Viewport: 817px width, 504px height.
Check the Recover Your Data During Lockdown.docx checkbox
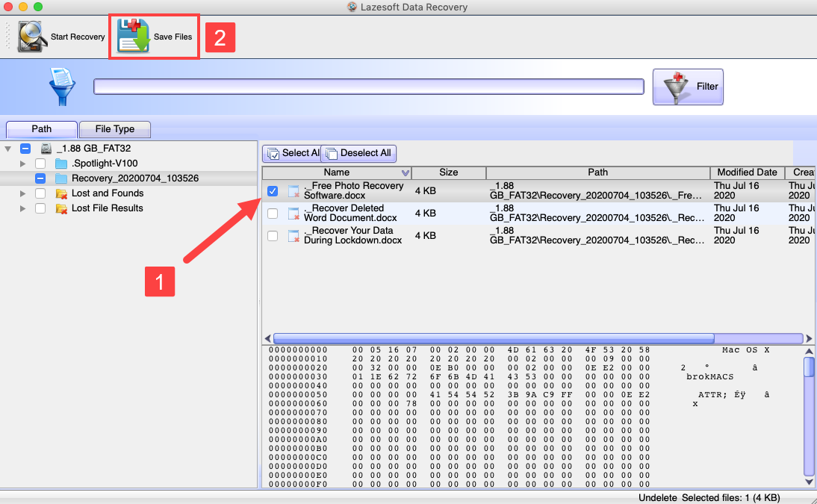tap(273, 236)
